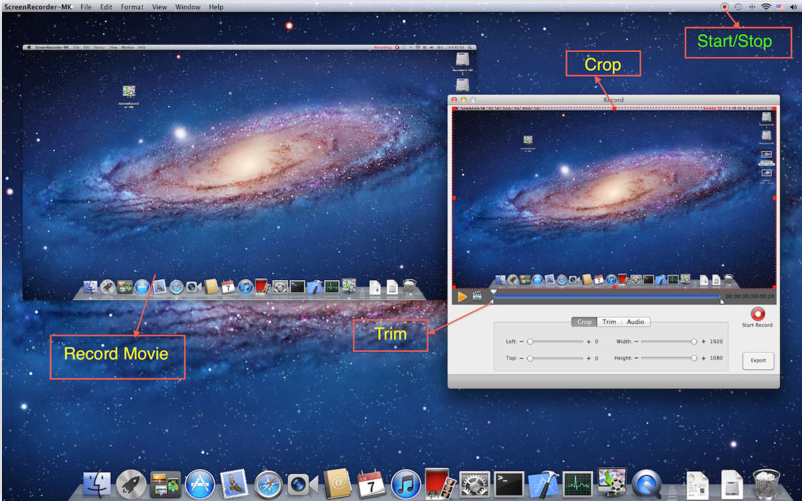Open the Wi-Fi status menu
Viewport: 802px width, 501px height.
tap(766, 7)
